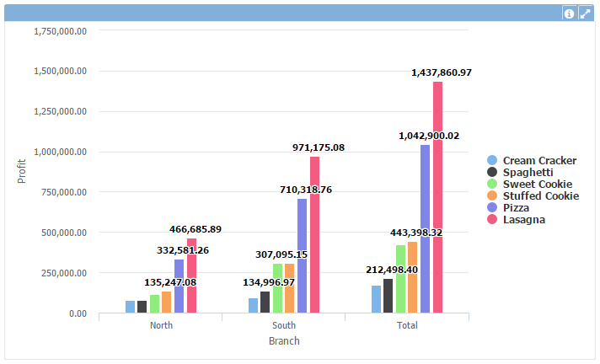Toggle Pizza series using legend text
Viewport: 600px width, 364px height.
coord(517,207)
